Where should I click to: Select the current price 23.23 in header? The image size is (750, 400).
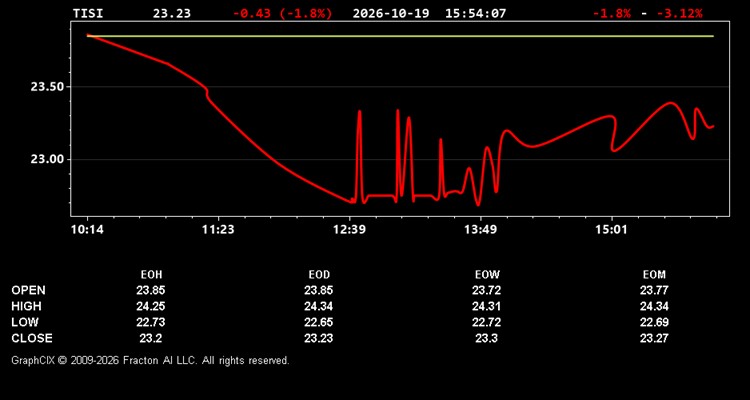tap(172, 13)
